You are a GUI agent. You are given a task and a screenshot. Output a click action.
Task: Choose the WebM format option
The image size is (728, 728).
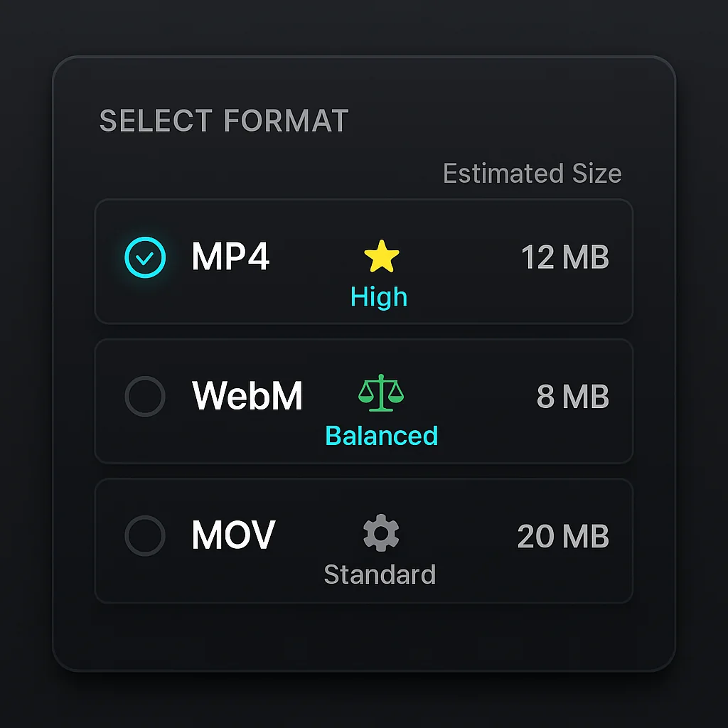click(247, 397)
